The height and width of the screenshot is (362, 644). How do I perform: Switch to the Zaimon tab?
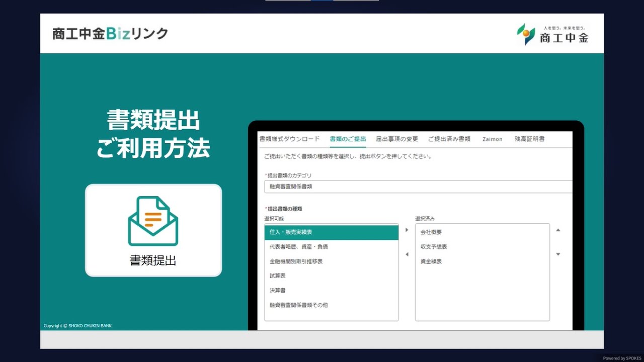[x=493, y=139]
